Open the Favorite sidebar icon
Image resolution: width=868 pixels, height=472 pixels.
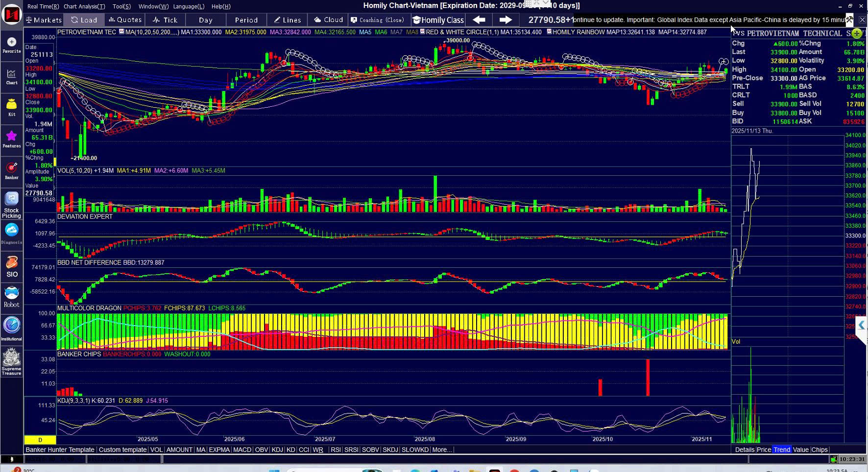(x=12, y=45)
